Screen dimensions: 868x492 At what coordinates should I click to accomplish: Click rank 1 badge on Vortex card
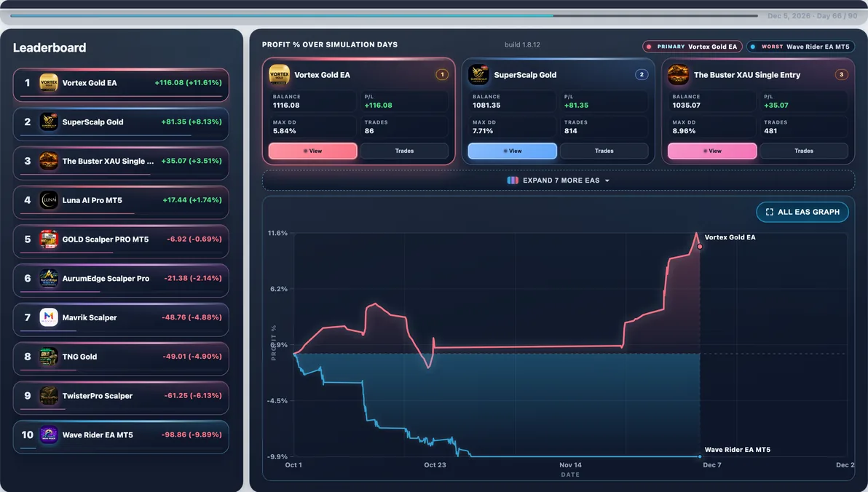442,75
